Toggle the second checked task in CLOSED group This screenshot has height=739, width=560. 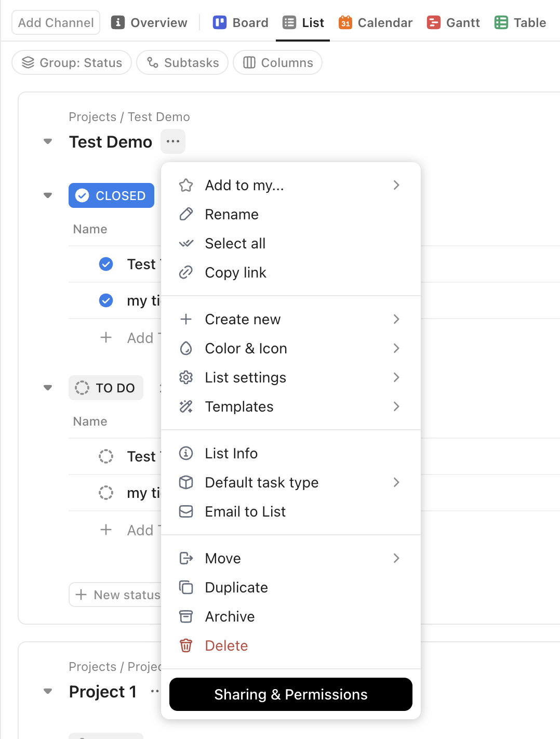(x=106, y=300)
